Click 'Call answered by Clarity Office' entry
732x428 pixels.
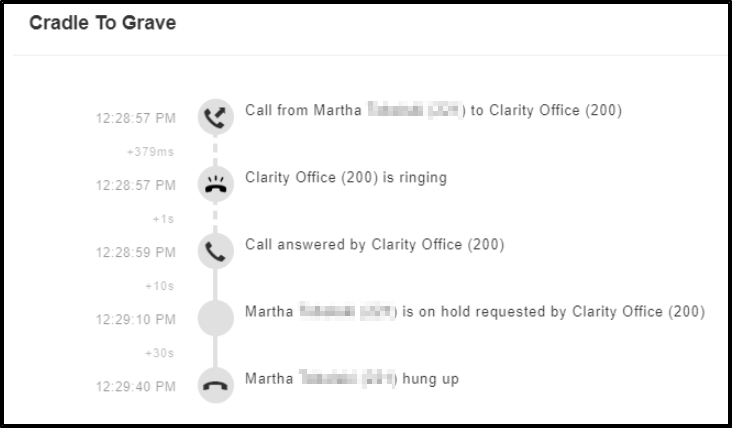pos(374,245)
